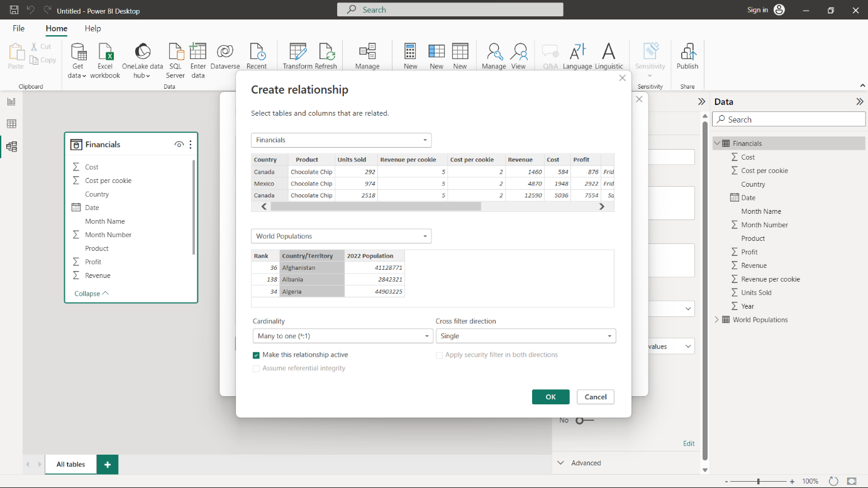Click Cancel in Create relationship dialog
The image size is (868, 488).
click(596, 397)
